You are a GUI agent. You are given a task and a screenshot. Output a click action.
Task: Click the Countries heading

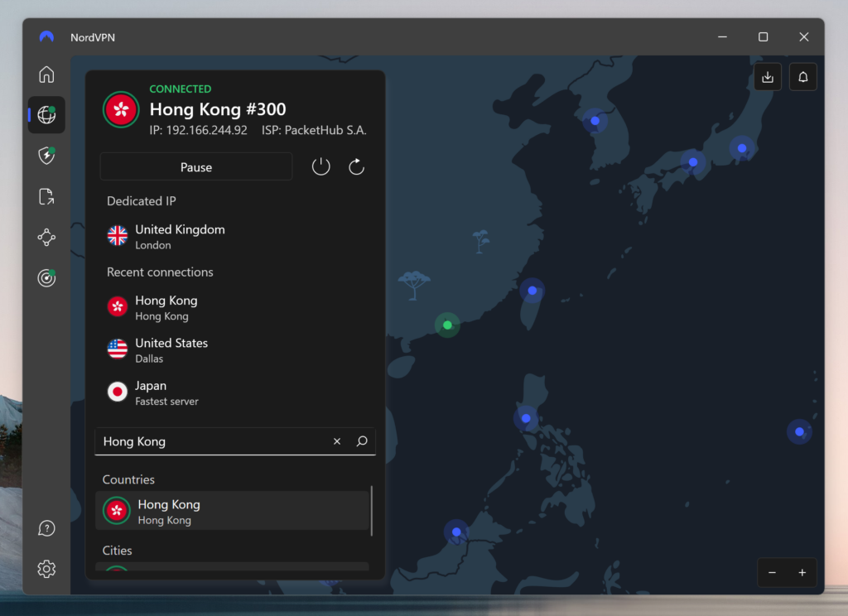click(x=128, y=479)
